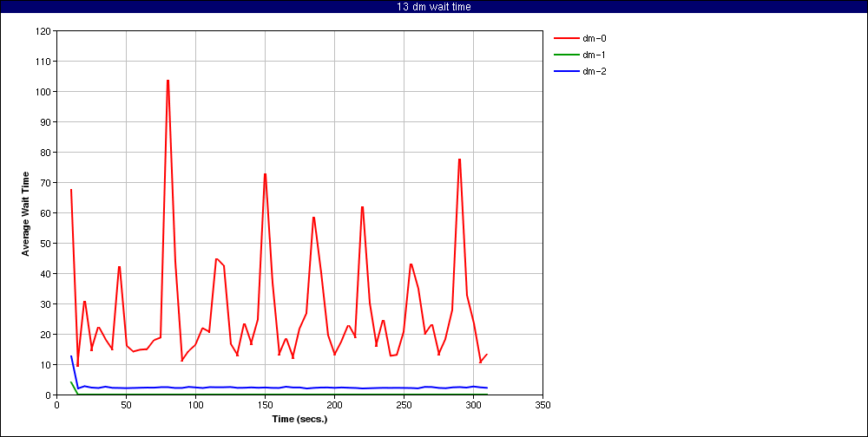Click the 10 value on the y-axis

pos(45,365)
